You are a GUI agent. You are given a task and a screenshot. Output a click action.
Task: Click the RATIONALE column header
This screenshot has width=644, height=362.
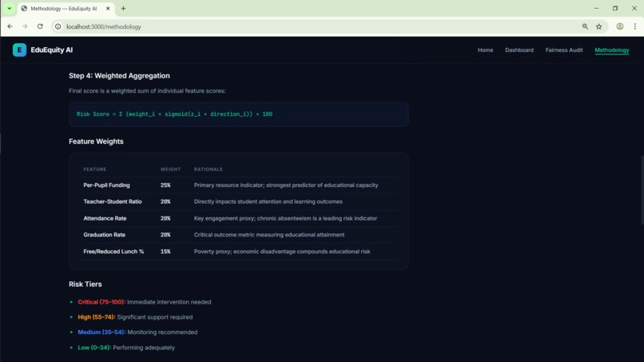point(209,169)
